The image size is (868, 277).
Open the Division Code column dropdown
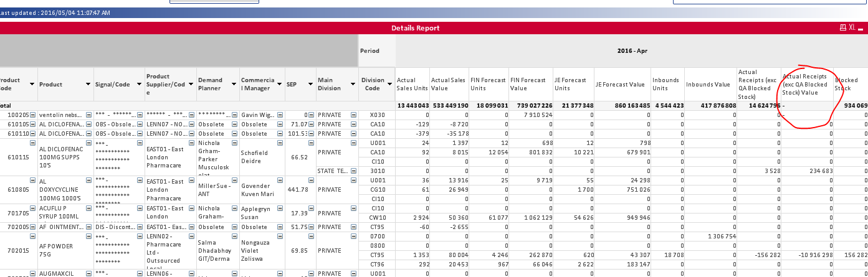[389, 84]
